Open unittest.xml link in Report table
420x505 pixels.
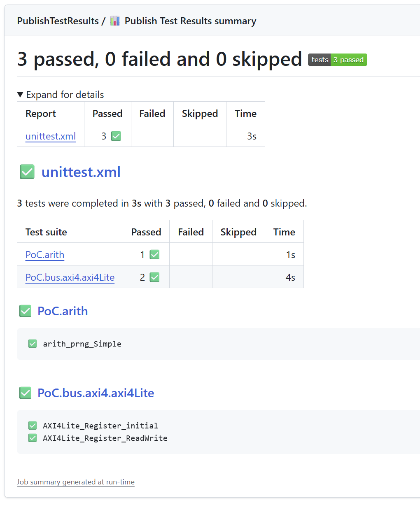pos(51,136)
